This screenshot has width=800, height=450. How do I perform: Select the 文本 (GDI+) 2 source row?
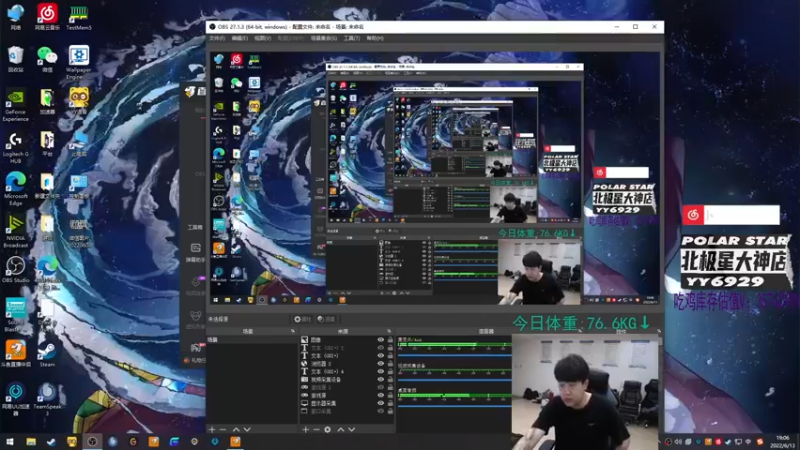[345, 347]
